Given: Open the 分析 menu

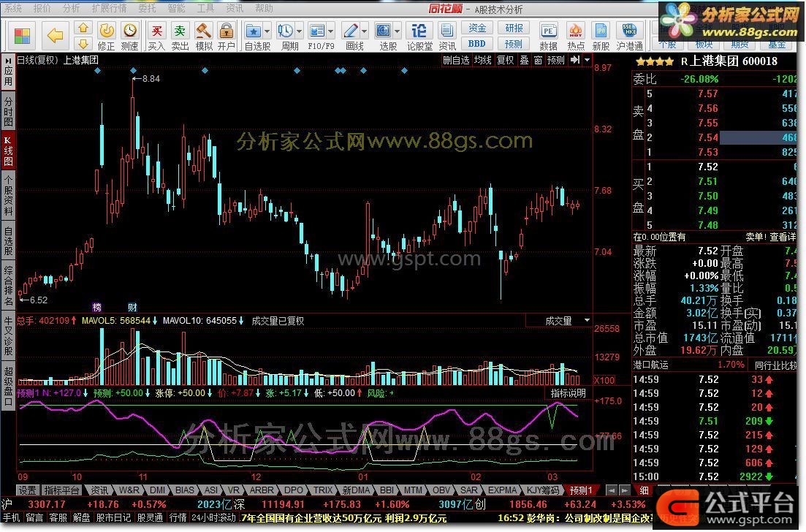Looking at the screenshot, I should 72,8.
